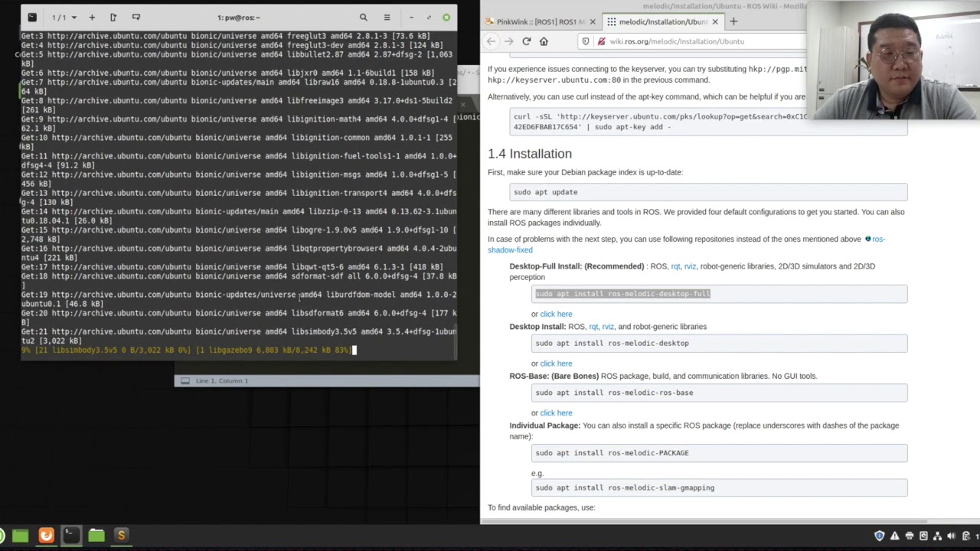The height and width of the screenshot is (551, 980).
Task: Open the printer tray icon
Action: click(x=910, y=536)
